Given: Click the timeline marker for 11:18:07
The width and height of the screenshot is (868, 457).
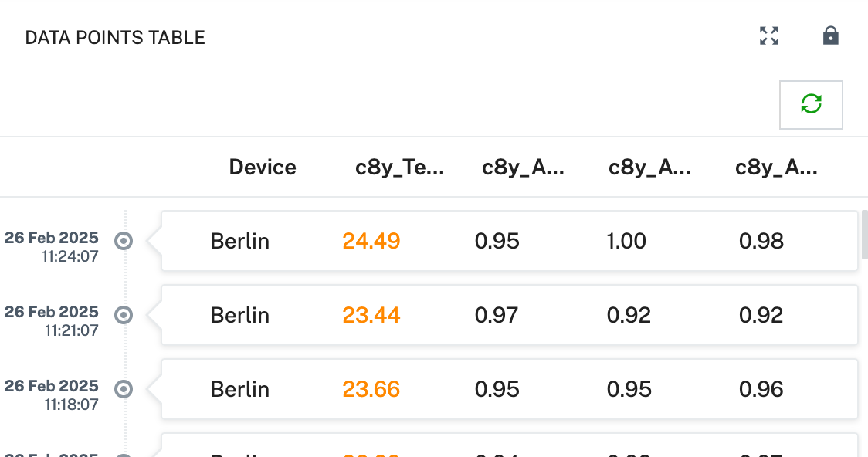Looking at the screenshot, I should [124, 389].
